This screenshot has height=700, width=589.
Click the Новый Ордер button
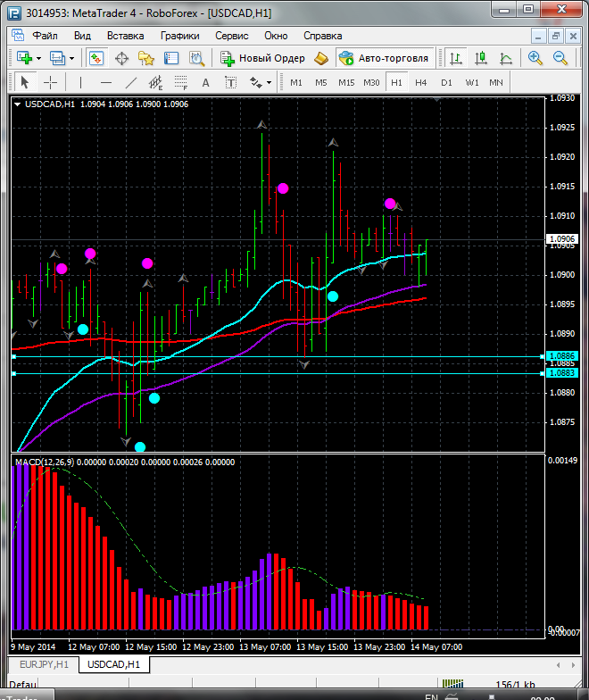(x=263, y=58)
